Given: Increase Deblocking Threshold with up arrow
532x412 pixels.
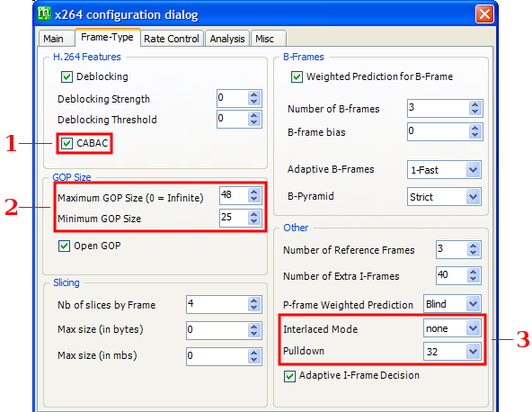Looking at the screenshot, I should (x=254, y=115).
